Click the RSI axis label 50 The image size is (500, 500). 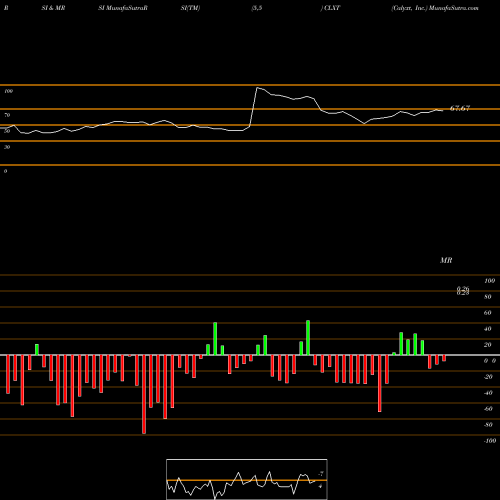(x=7, y=131)
